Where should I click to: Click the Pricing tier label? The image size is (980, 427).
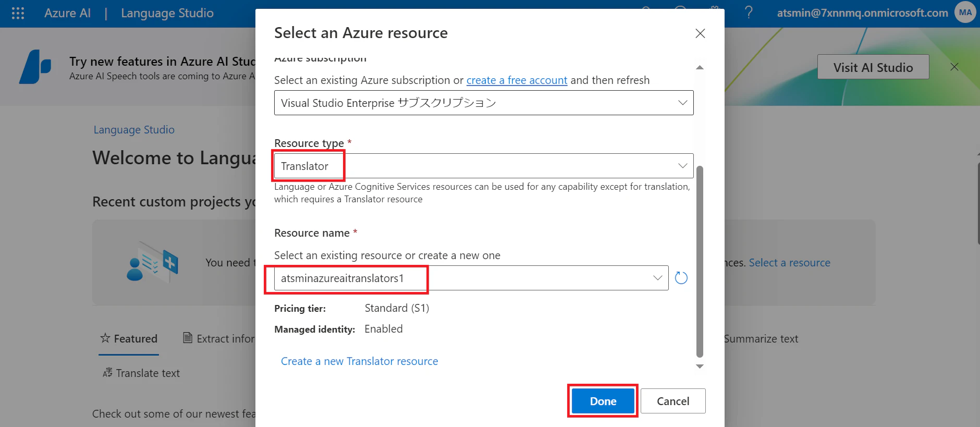tap(300, 309)
